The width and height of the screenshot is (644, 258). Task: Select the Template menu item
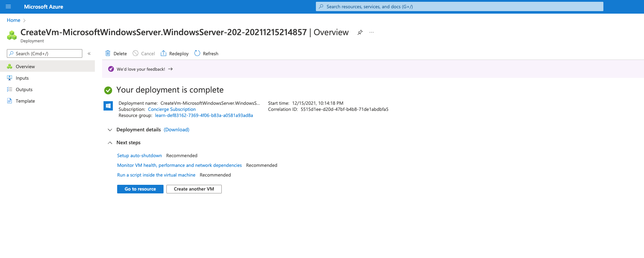click(x=25, y=101)
